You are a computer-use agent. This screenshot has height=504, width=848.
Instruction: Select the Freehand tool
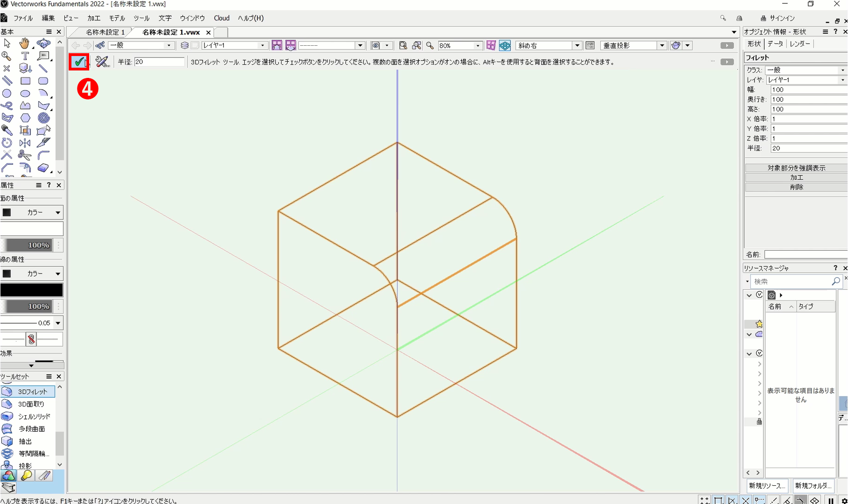(x=7, y=105)
